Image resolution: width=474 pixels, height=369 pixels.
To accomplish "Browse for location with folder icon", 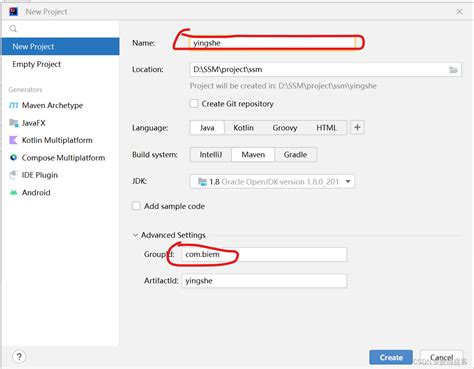I will 453,70.
